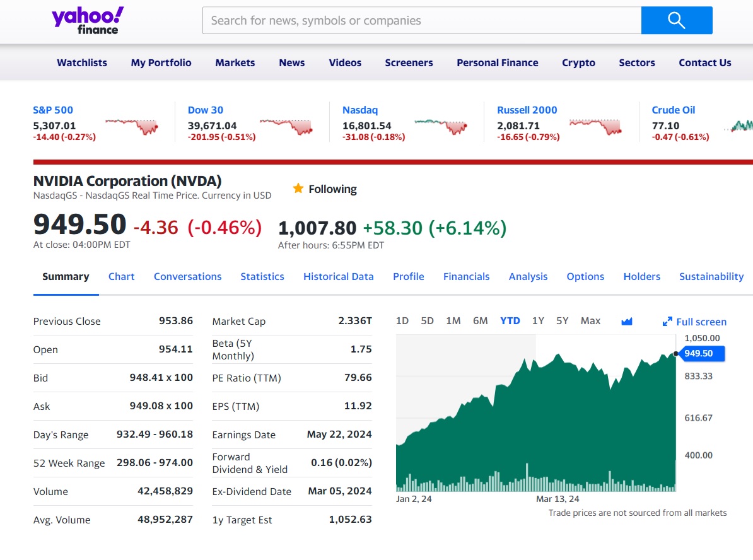The height and width of the screenshot is (560, 753).
Task: Click the Earnings Date value May 22, 2024
Action: point(339,434)
